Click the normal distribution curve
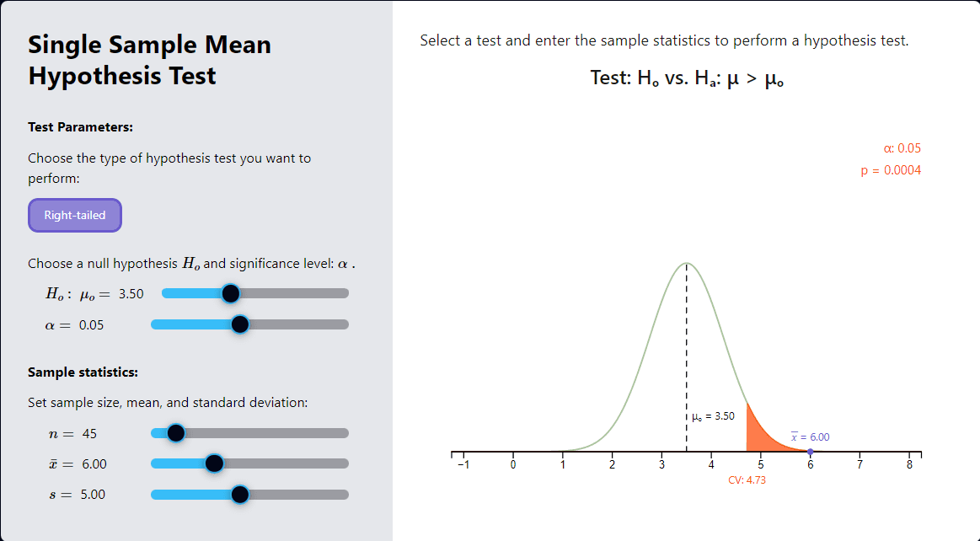The height and width of the screenshot is (541, 980). [686, 263]
